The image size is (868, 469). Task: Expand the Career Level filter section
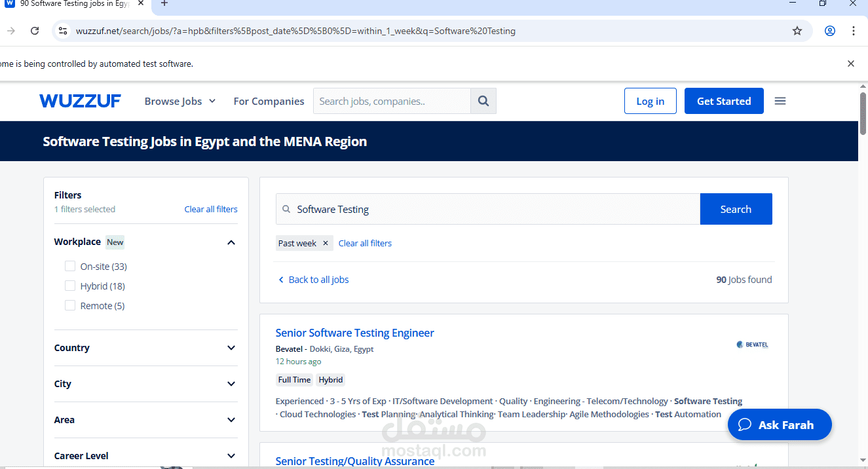click(x=231, y=456)
